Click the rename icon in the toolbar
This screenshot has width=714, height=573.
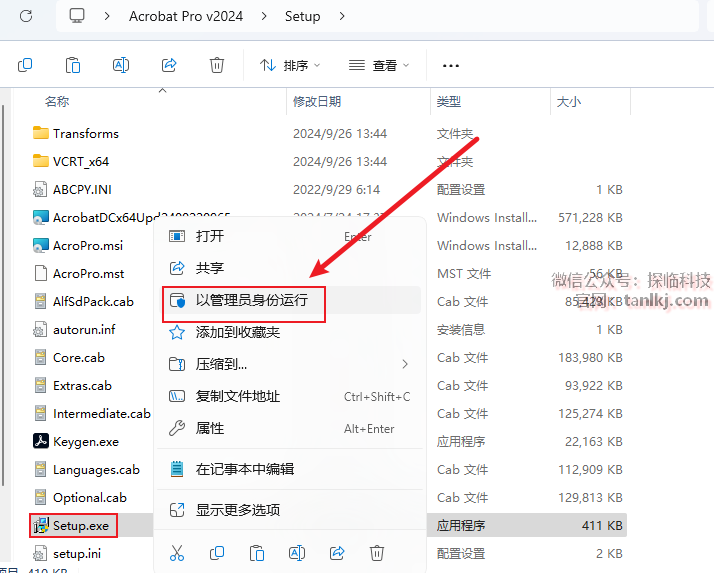tap(121, 65)
